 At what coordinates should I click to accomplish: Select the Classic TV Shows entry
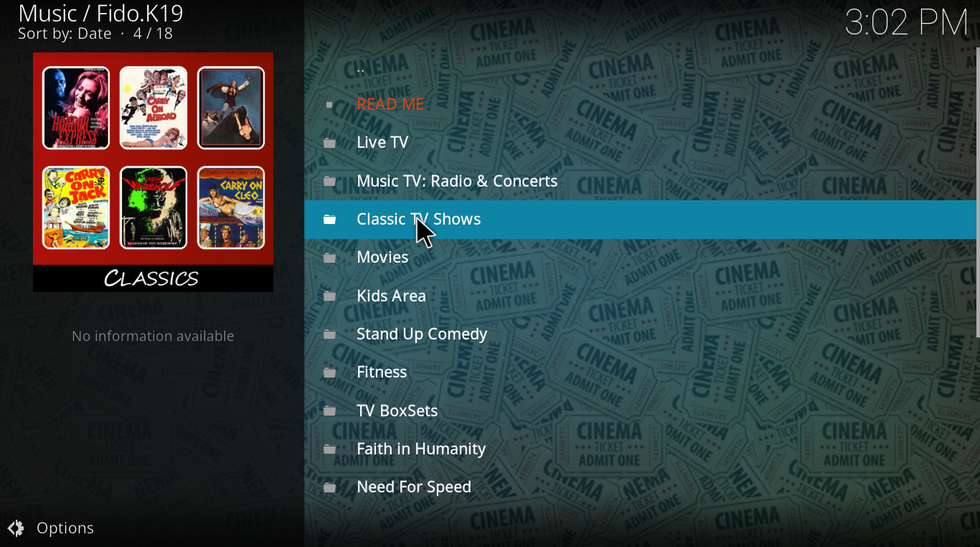641,220
